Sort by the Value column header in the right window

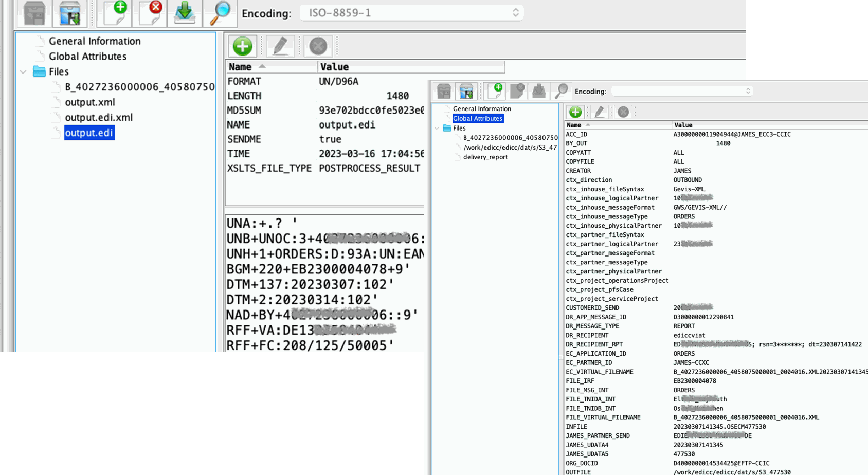pos(770,125)
